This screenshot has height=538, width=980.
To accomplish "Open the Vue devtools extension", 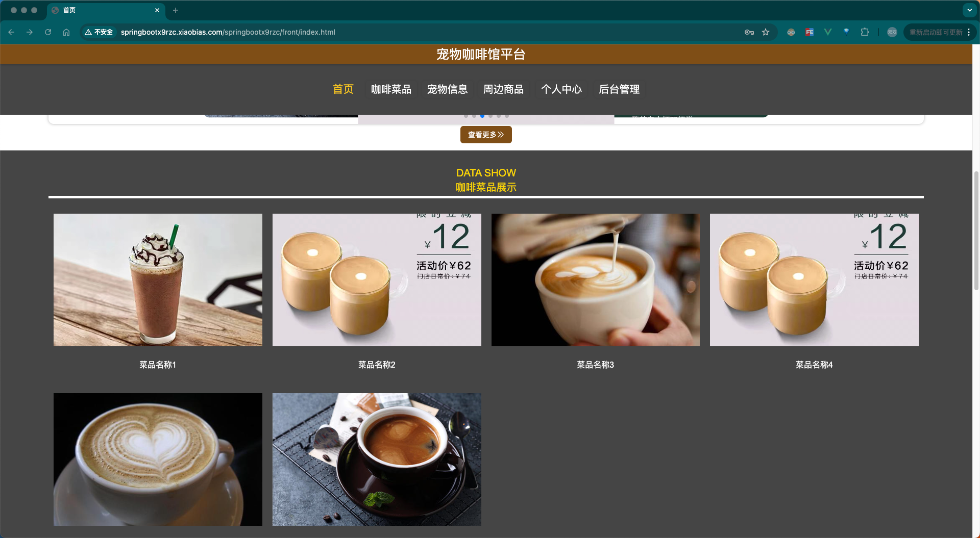I will pos(828,32).
